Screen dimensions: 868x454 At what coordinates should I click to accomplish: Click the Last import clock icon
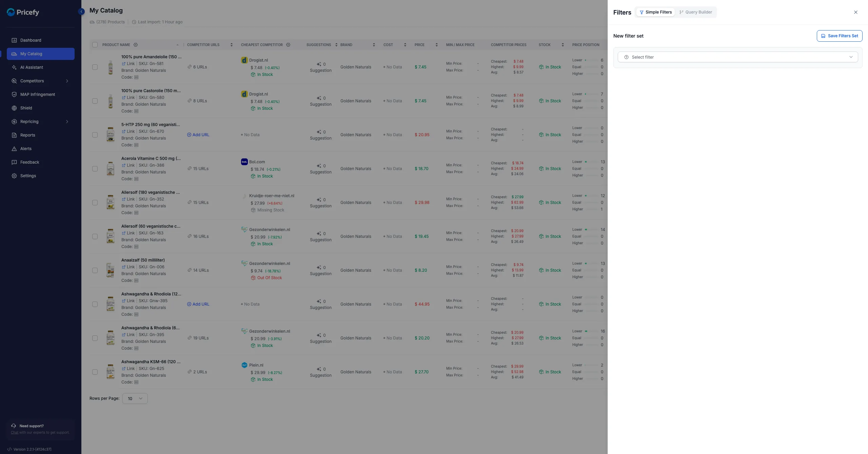(x=134, y=22)
